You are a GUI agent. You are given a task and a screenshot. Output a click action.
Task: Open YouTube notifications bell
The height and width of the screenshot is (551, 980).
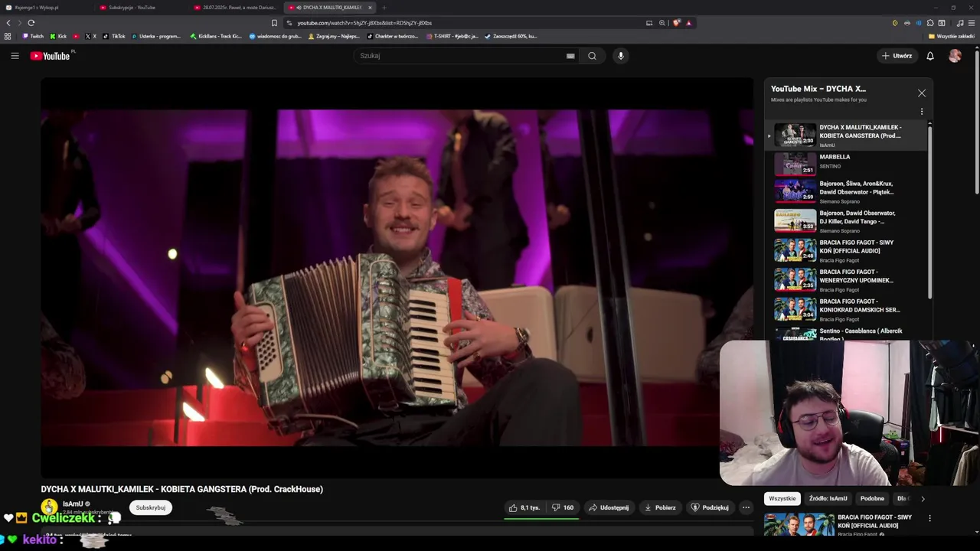[x=930, y=56]
